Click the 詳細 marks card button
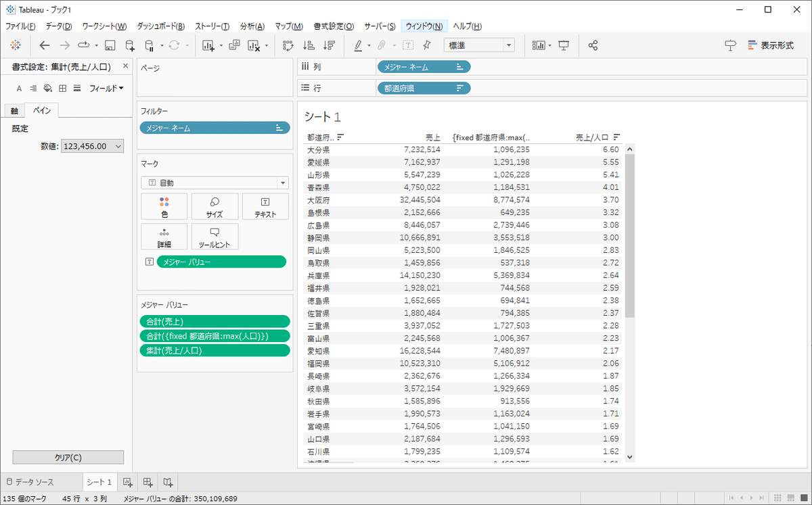 [x=164, y=237]
